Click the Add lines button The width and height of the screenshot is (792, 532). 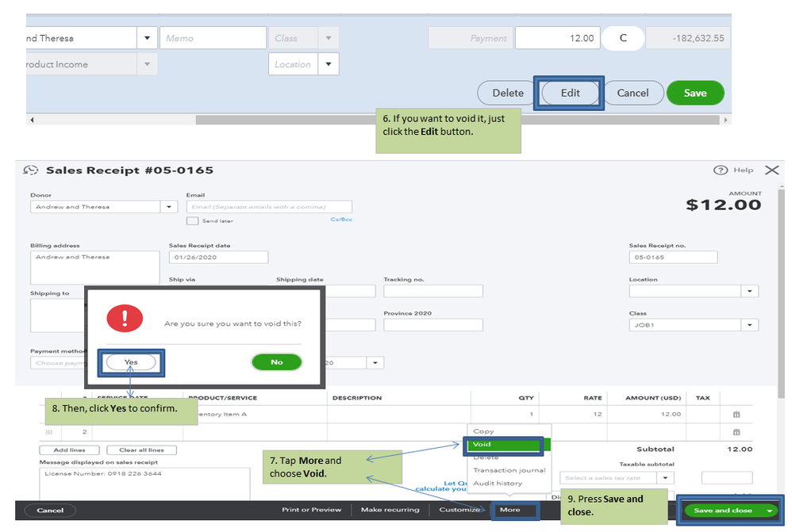(69, 450)
